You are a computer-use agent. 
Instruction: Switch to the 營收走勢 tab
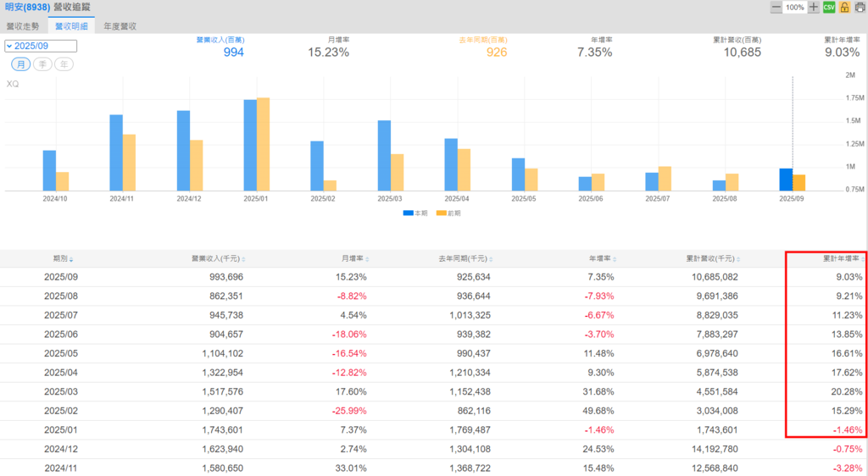coord(23,26)
